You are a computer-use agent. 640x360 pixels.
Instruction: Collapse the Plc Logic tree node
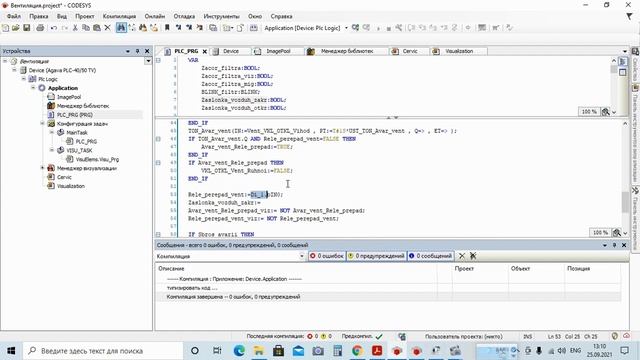pos(24,79)
